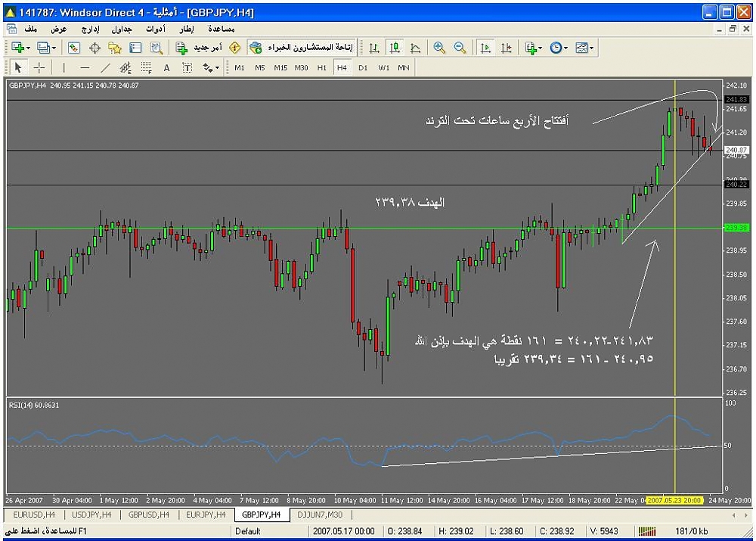Screen dimensions: 756x541
Task: Switch timeframe to D1
Action: tap(363, 67)
